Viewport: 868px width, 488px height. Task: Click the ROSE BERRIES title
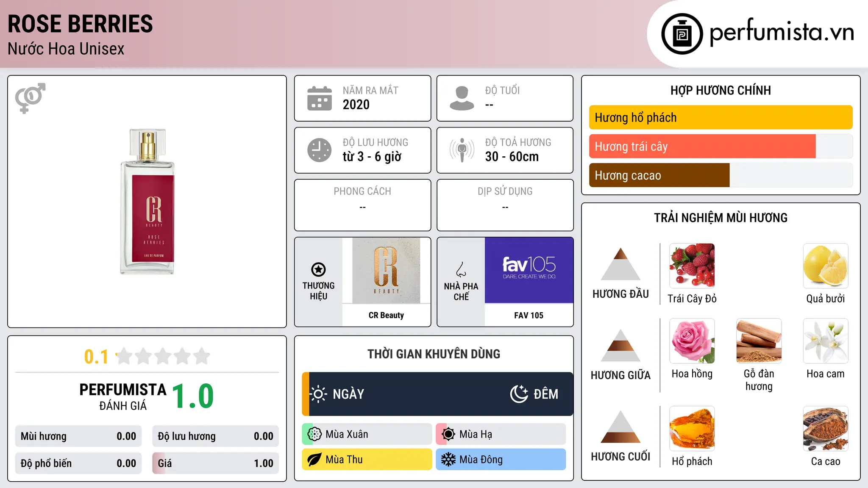pyautogui.click(x=80, y=24)
